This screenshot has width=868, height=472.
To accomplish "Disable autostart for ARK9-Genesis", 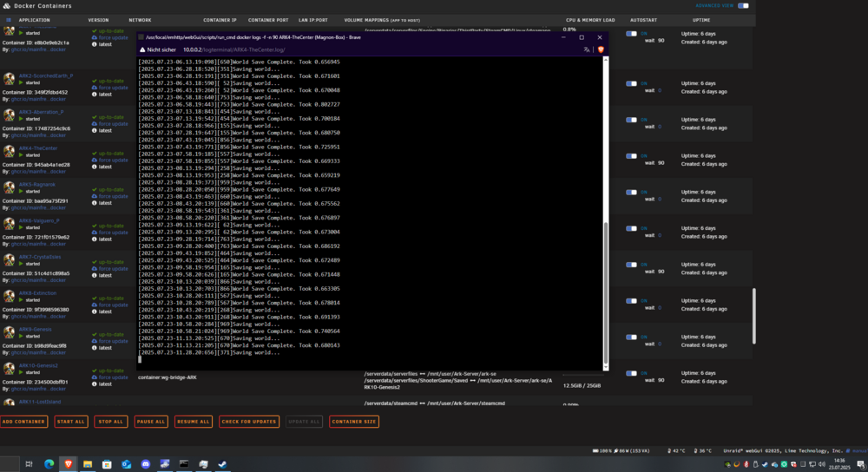I will [631, 337].
